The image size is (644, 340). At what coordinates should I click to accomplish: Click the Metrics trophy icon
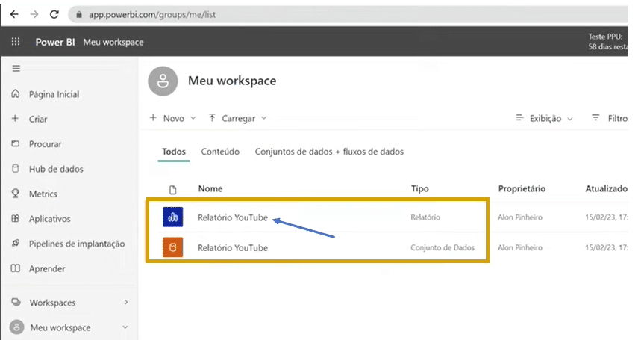coord(16,194)
